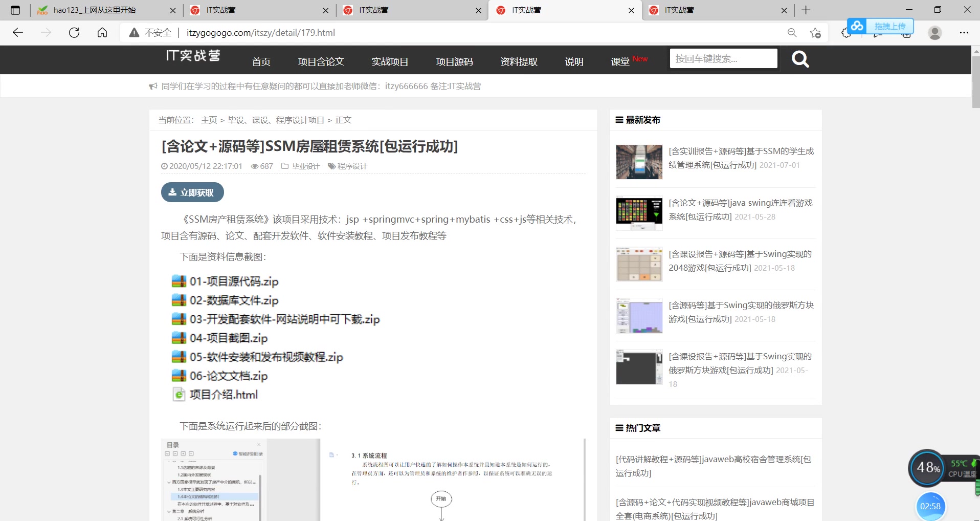Screen dimensions: 980x521
Task: Click the not-secure warning icon
Action: [135, 33]
